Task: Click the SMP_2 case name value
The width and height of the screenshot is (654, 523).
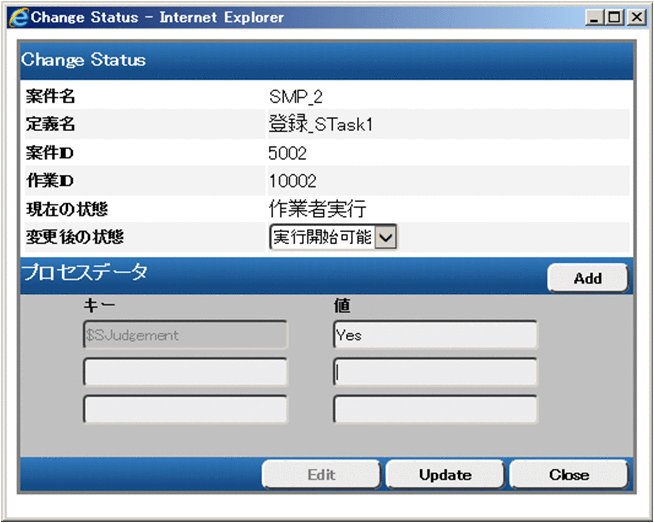Action: coord(296,97)
